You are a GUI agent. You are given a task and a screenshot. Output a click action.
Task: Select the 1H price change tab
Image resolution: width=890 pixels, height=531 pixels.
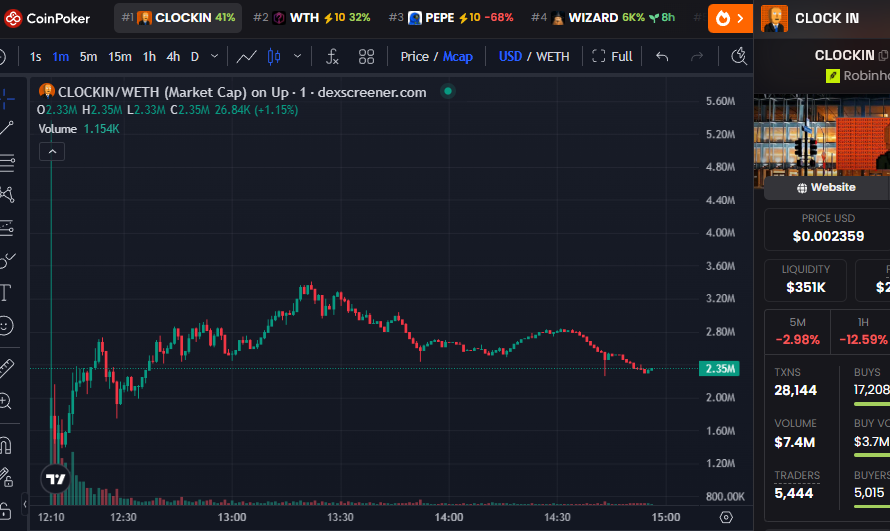pyautogui.click(x=863, y=332)
